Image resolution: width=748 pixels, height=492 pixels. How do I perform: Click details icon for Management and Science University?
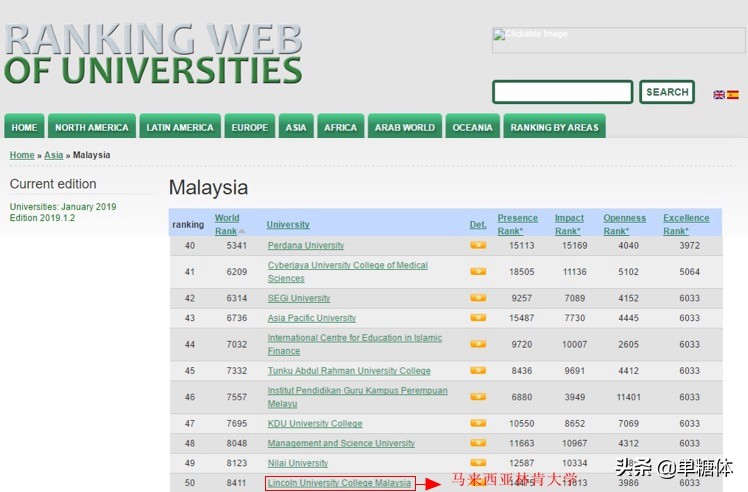[478, 443]
